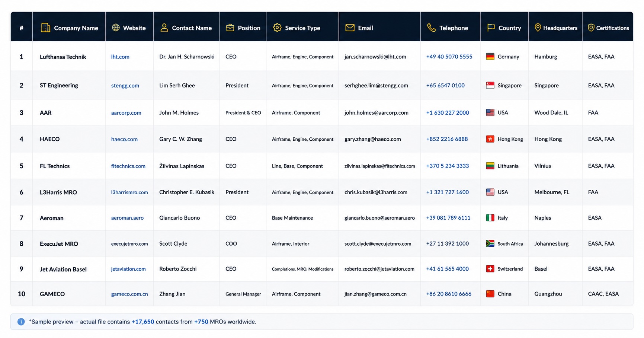Open the stengg.com website link

pyautogui.click(x=125, y=85)
